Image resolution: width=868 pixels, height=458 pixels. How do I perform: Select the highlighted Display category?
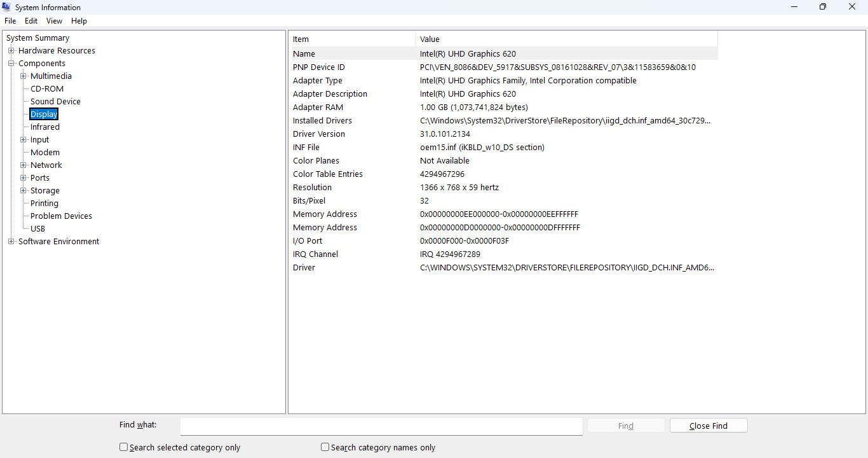tap(44, 114)
